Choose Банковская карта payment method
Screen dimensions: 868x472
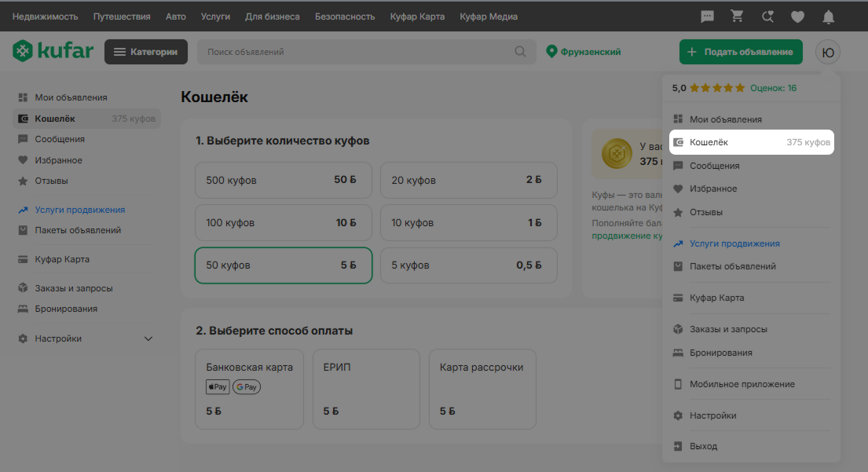tap(249, 389)
